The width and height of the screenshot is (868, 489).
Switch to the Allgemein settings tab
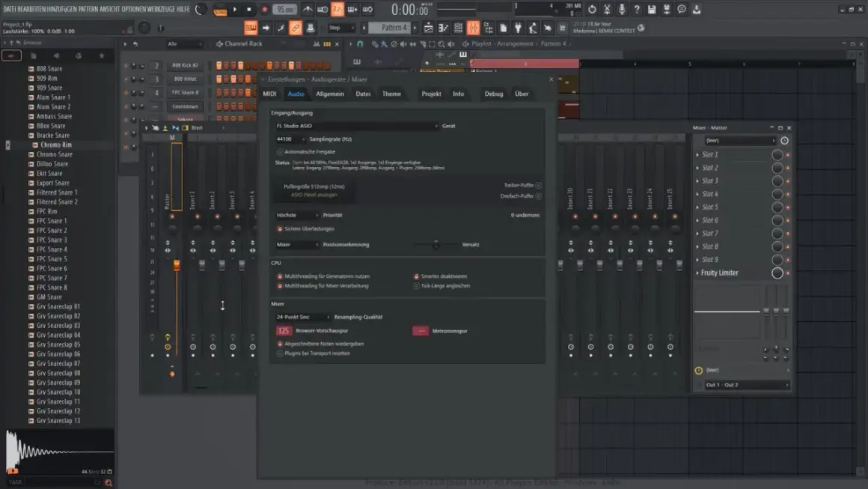coord(330,94)
